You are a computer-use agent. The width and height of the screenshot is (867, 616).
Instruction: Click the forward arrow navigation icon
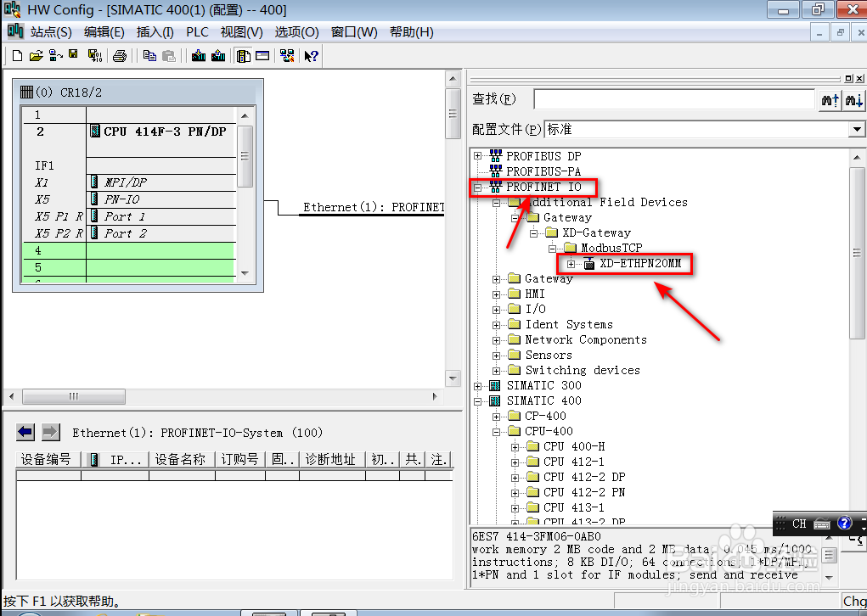(x=50, y=432)
